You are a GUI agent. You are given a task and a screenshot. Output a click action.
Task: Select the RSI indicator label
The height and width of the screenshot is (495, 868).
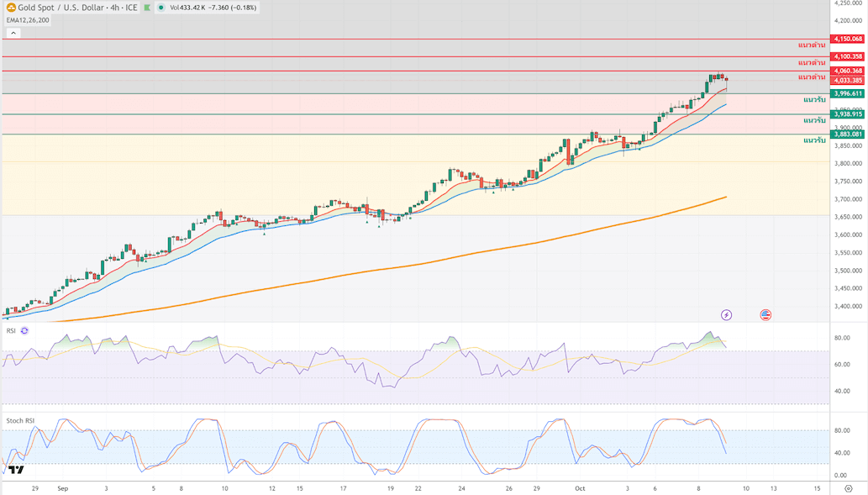(x=11, y=331)
